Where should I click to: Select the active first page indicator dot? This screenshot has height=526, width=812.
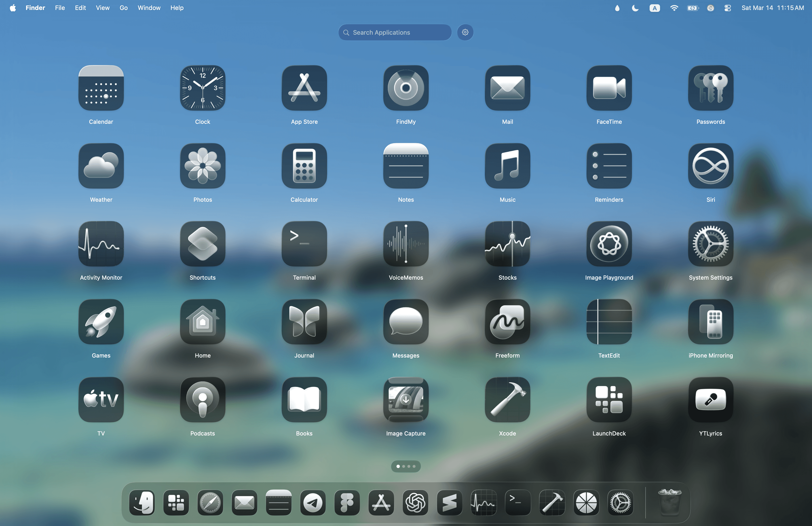(398, 466)
